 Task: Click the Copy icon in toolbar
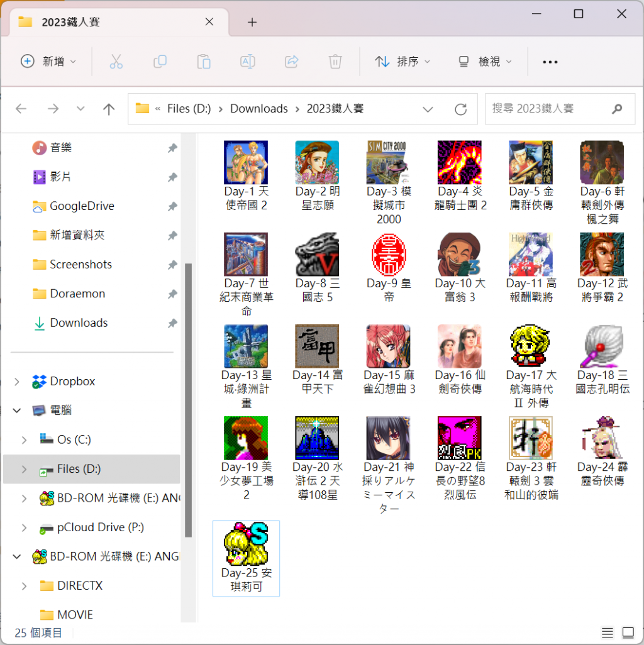(160, 62)
